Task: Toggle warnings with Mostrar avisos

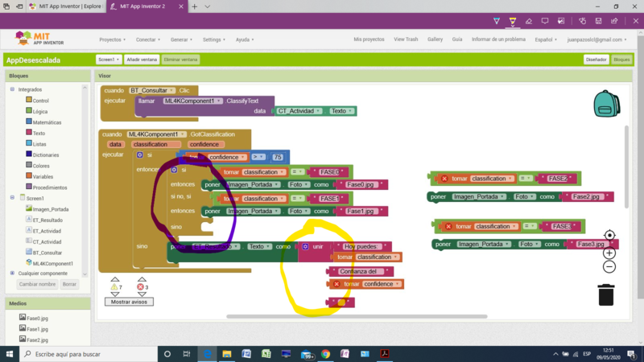Action: coord(129,301)
